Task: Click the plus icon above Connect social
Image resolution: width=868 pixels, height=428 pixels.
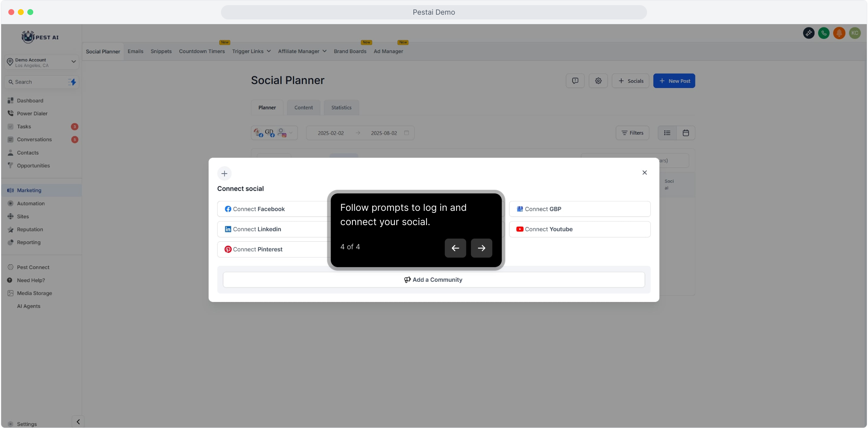Action: click(x=225, y=174)
